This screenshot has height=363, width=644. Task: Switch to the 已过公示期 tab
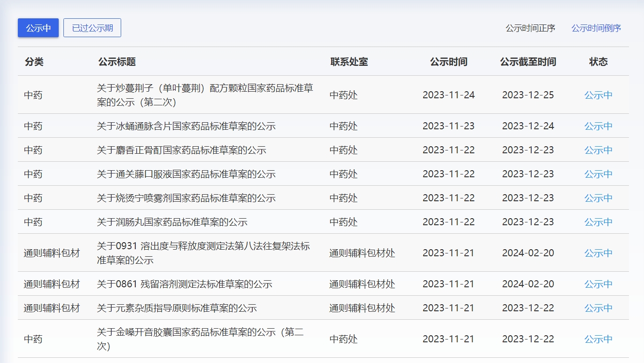(x=92, y=28)
